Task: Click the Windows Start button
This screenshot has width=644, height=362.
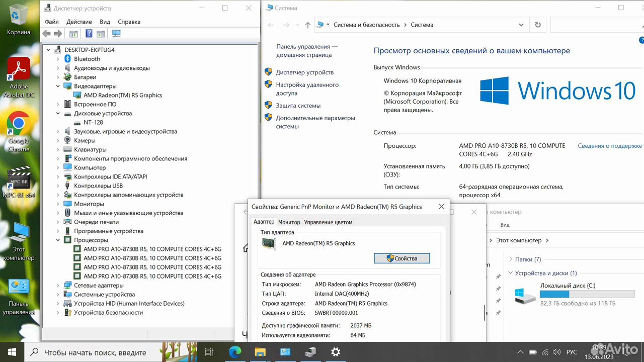Action: tap(12, 352)
